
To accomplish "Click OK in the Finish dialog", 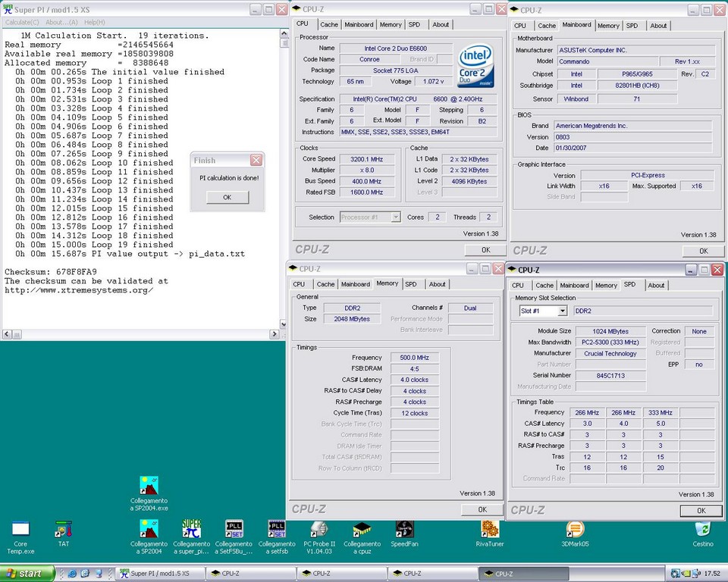I will [227, 197].
